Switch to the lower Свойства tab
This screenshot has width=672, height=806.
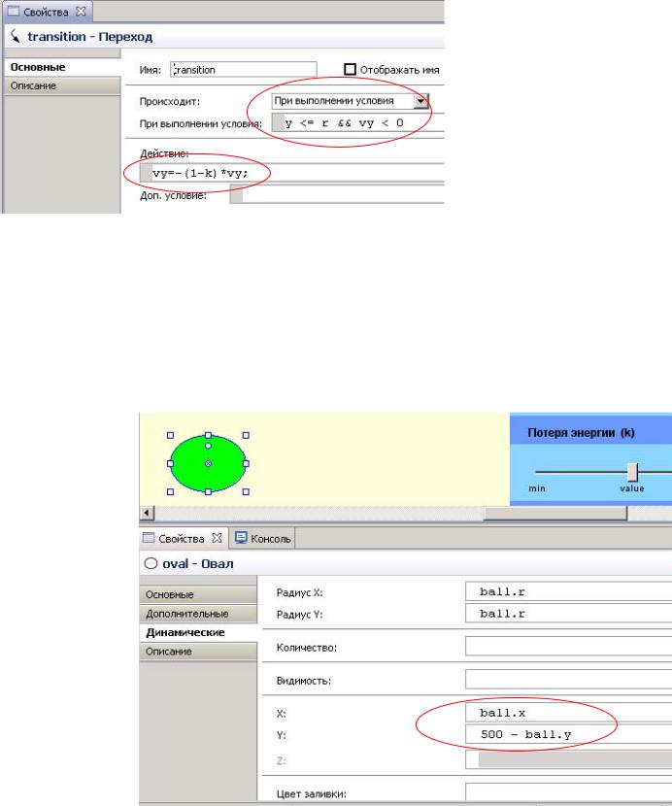pos(182,539)
